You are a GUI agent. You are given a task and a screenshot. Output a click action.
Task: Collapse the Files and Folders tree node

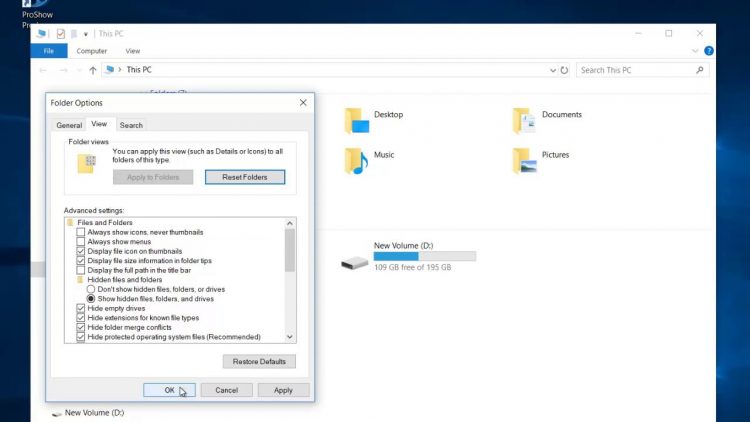[70, 222]
